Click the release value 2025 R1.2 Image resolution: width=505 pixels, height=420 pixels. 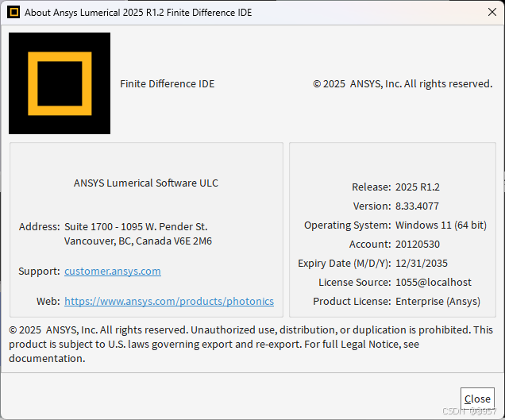pos(418,187)
